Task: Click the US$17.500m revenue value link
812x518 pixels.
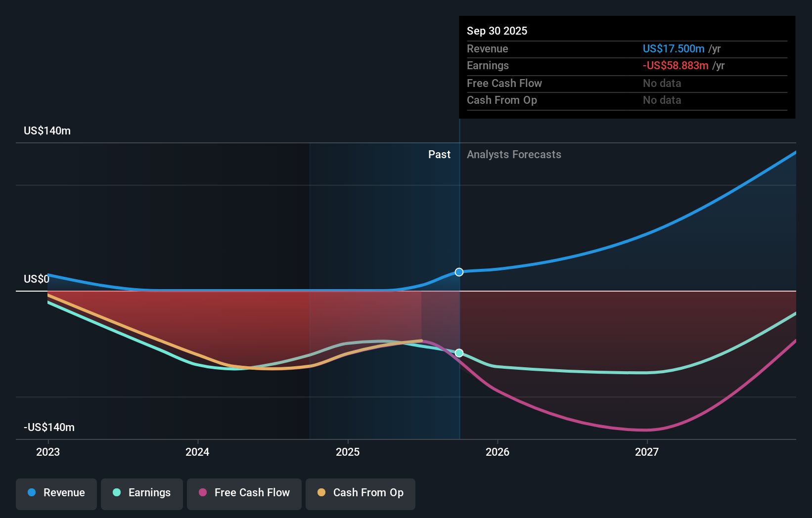Action: [673, 48]
